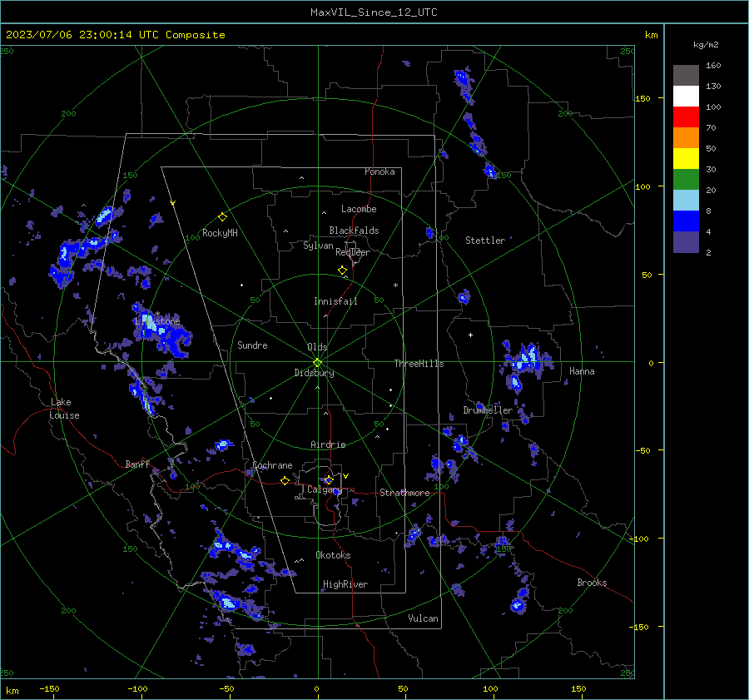Click the legend value 130
The image size is (749, 700).
click(713, 86)
